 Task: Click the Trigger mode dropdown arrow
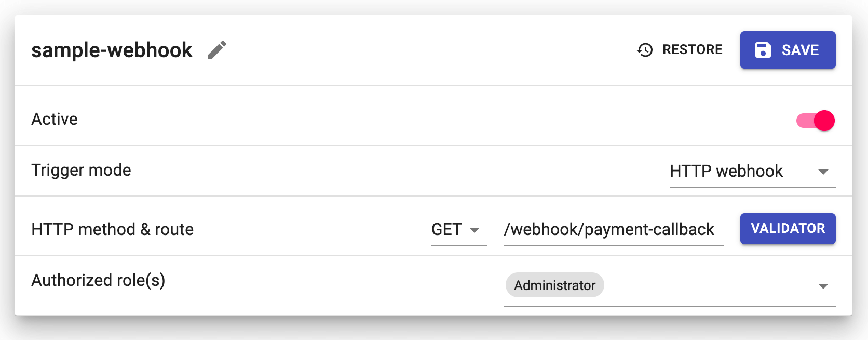click(x=823, y=172)
